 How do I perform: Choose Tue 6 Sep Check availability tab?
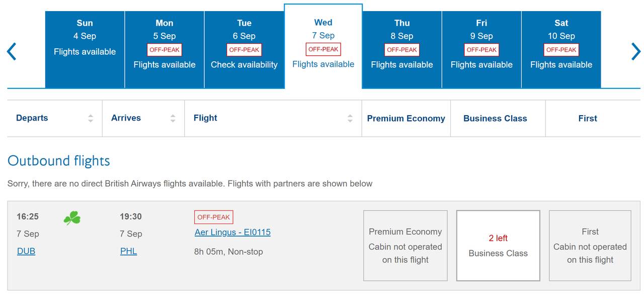coord(244,50)
